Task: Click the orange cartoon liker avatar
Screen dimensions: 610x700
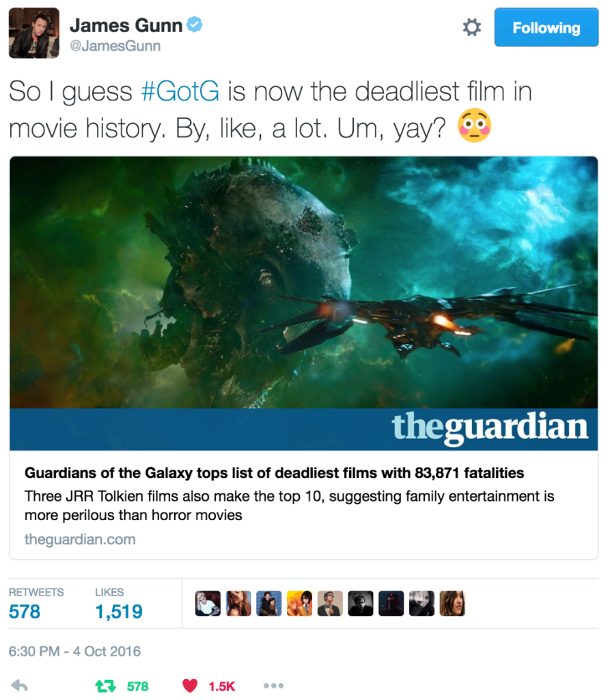Action: pos(299,604)
